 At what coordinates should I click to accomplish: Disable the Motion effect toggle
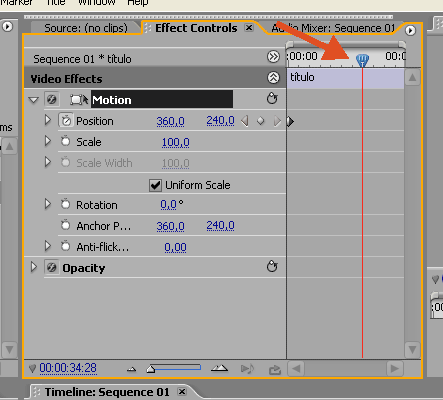click(x=52, y=99)
